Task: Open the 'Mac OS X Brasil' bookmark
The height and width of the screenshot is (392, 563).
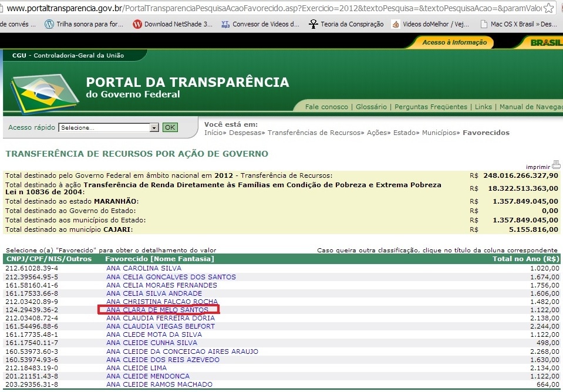Action: pos(518,24)
